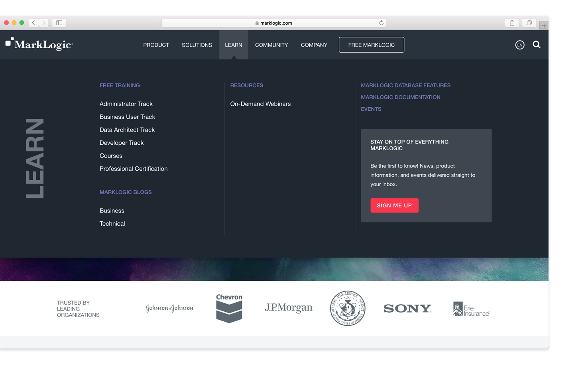
Task: Go to Courses
Action: pos(111,155)
